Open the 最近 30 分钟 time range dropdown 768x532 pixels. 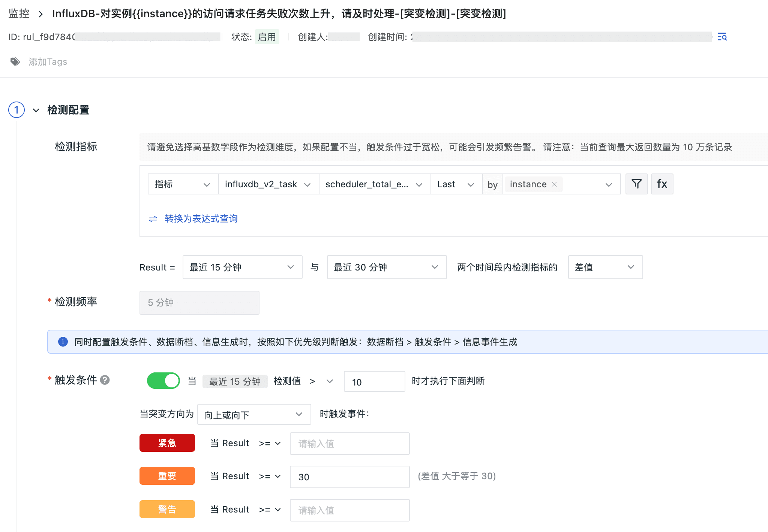click(x=386, y=267)
